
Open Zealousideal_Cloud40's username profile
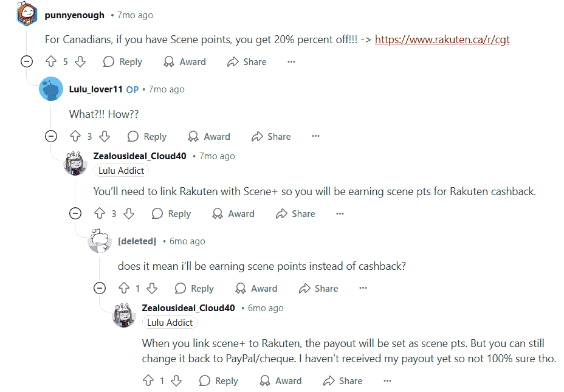coord(140,156)
